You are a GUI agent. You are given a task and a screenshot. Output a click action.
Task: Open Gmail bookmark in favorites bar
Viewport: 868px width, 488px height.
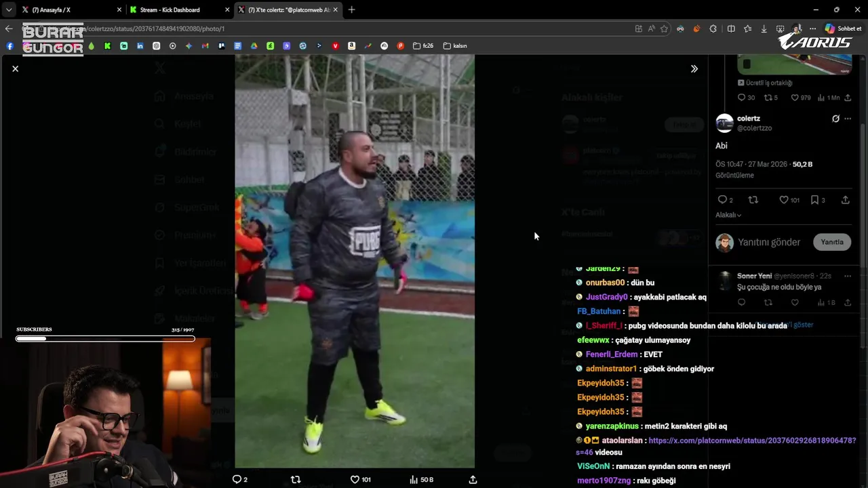pyautogui.click(x=205, y=45)
